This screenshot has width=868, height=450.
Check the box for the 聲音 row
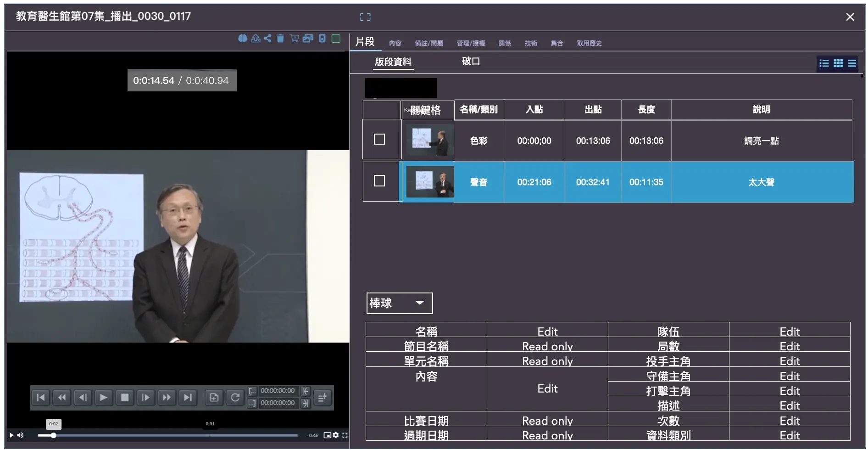(379, 181)
